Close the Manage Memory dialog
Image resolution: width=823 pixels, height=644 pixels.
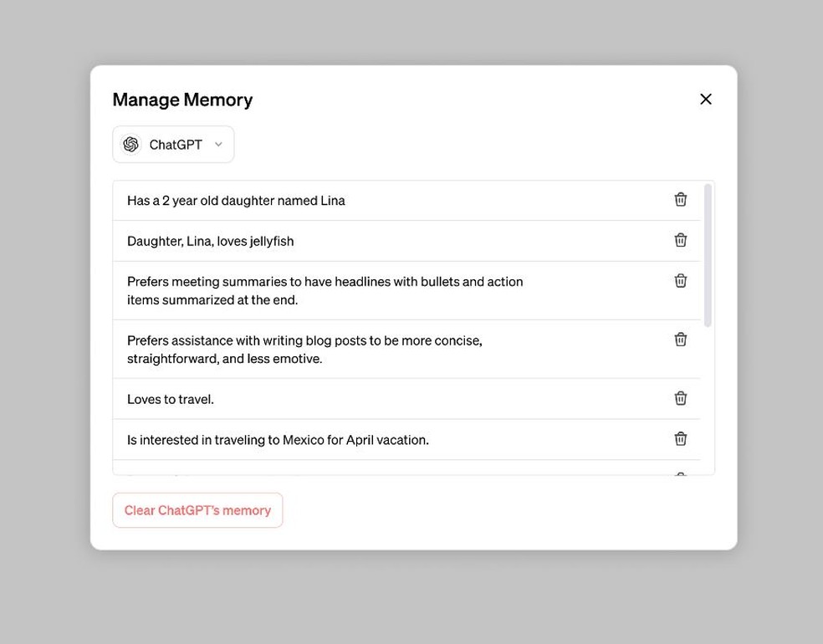(x=705, y=100)
